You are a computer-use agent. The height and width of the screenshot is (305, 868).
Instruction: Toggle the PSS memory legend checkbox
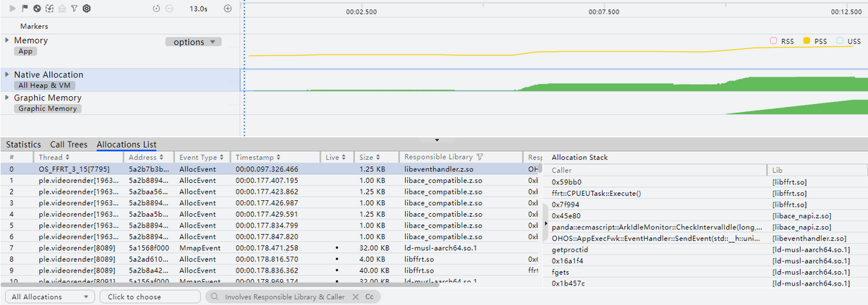tap(807, 41)
